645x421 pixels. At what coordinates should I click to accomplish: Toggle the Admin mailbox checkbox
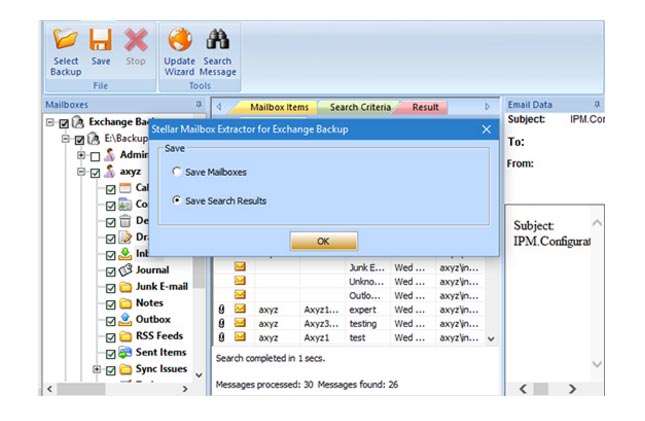(95, 156)
